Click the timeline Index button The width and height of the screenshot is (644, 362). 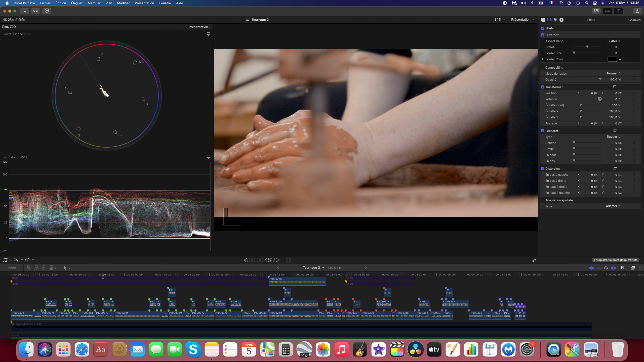click(x=12, y=268)
